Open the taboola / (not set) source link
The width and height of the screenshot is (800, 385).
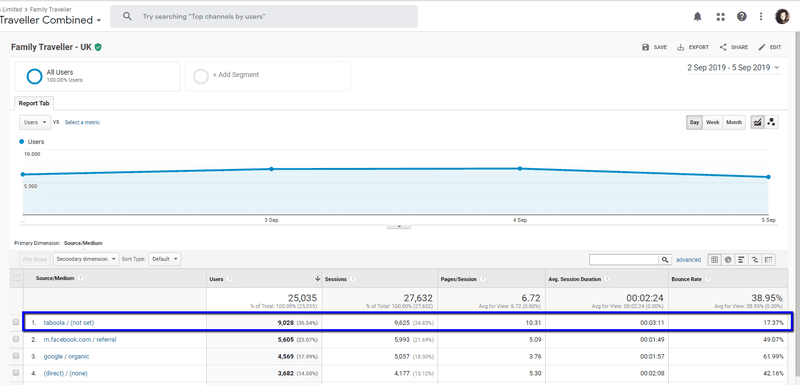coord(69,322)
